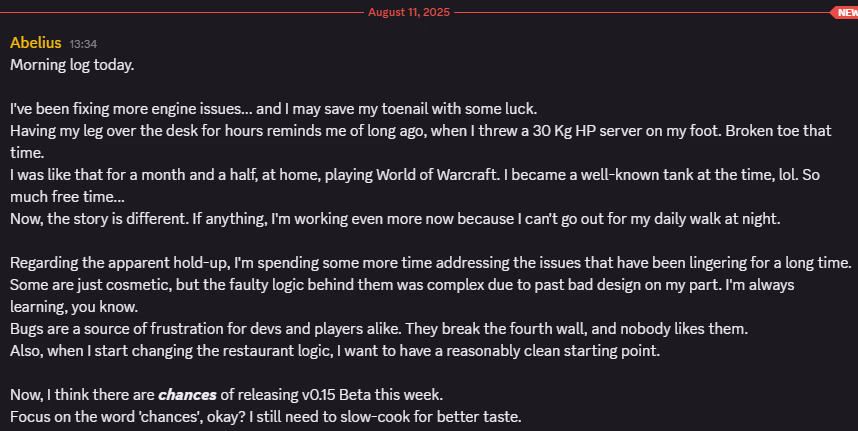The width and height of the screenshot is (858, 431).
Task: Click the 'much free time...' line
Action: click(67, 197)
